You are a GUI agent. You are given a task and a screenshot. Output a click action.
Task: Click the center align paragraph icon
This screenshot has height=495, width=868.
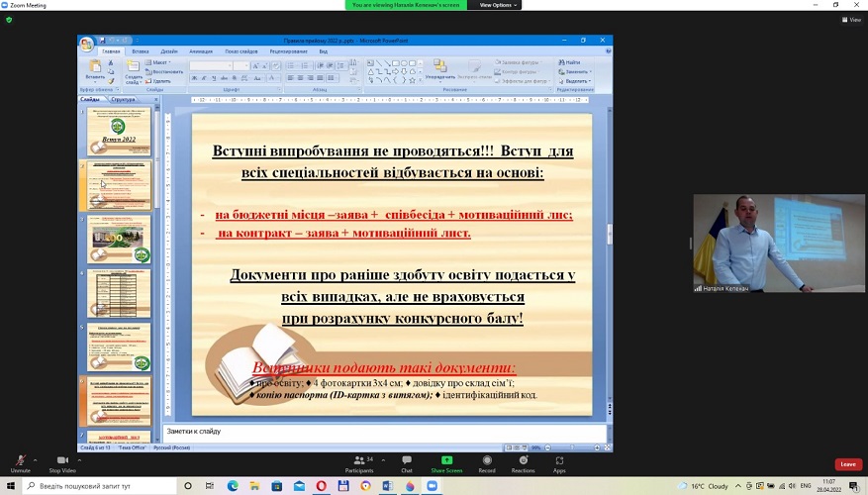pyautogui.click(x=300, y=78)
